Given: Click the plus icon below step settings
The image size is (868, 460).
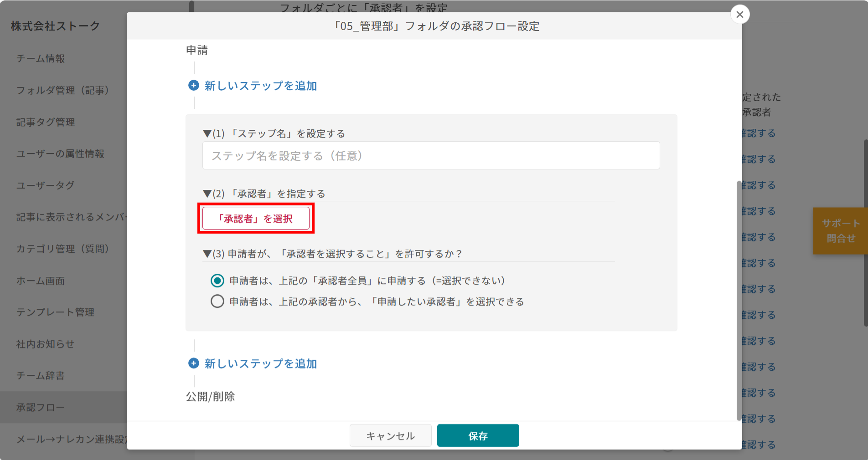Looking at the screenshot, I should 194,363.
